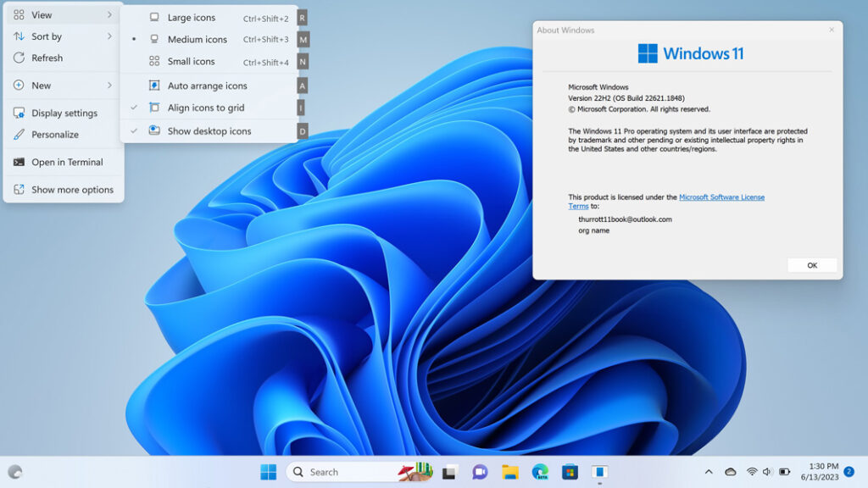Click the Windows Start button
Screen dimensions: 868x488
pyautogui.click(x=270, y=471)
